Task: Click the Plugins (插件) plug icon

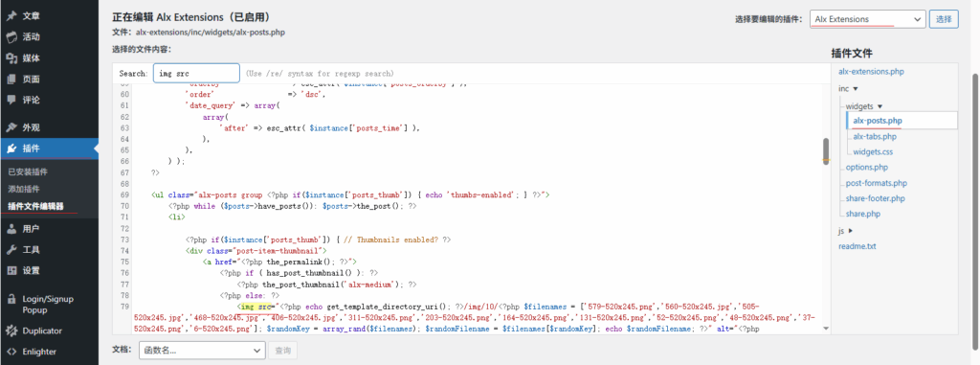Action: [11, 148]
